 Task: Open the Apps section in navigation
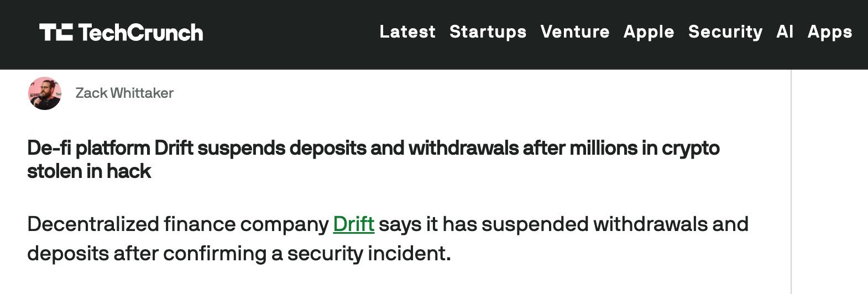click(829, 32)
